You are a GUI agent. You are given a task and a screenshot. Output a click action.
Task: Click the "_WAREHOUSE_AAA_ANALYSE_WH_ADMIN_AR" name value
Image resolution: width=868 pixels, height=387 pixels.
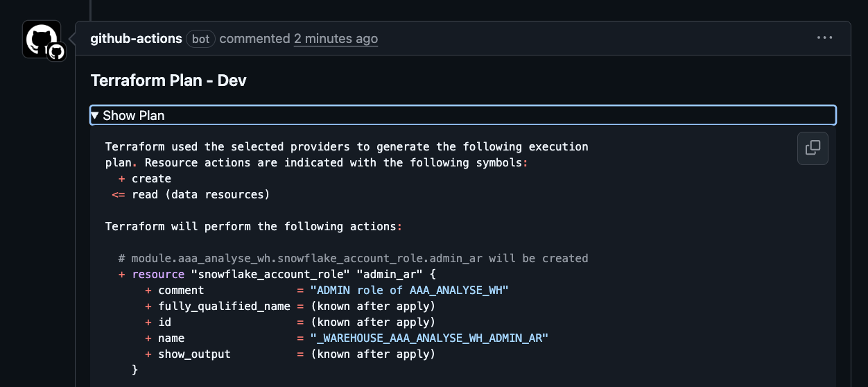[429, 338]
